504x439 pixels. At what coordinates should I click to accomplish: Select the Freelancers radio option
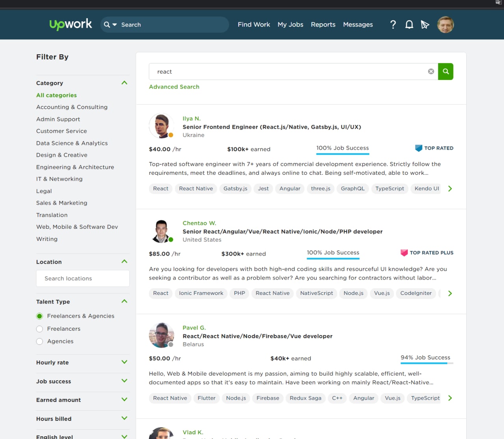39,329
